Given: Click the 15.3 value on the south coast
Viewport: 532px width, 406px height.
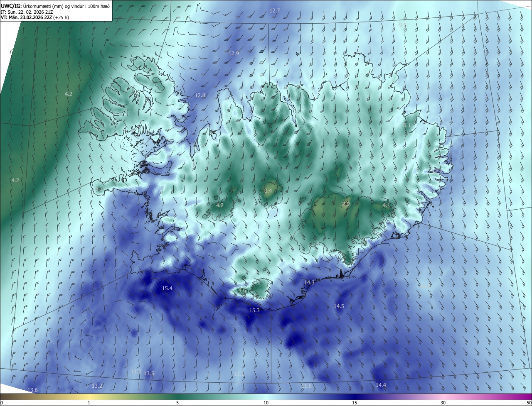Looking at the screenshot, I should [x=254, y=311].
